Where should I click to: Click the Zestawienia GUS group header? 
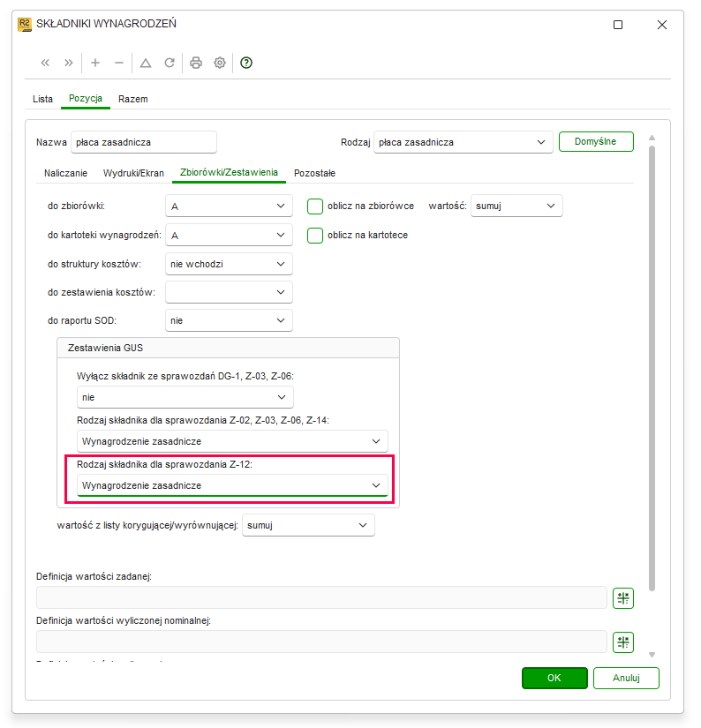pos(228,348)
